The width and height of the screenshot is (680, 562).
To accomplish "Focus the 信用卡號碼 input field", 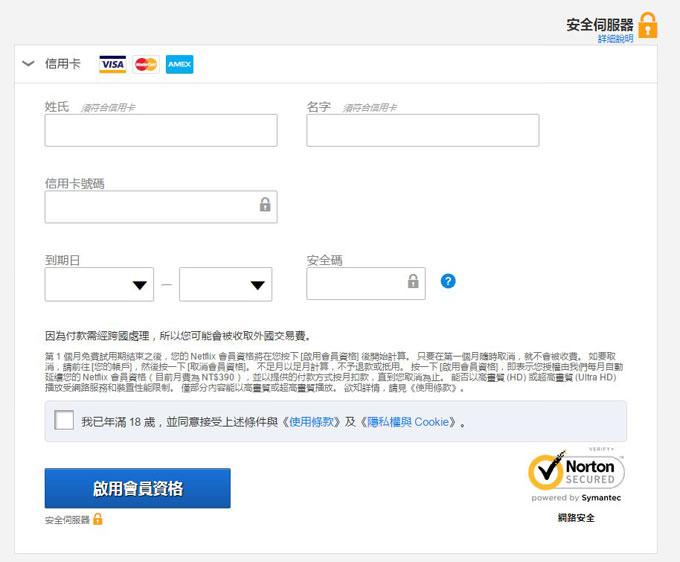I will click(x=150, y=207).
